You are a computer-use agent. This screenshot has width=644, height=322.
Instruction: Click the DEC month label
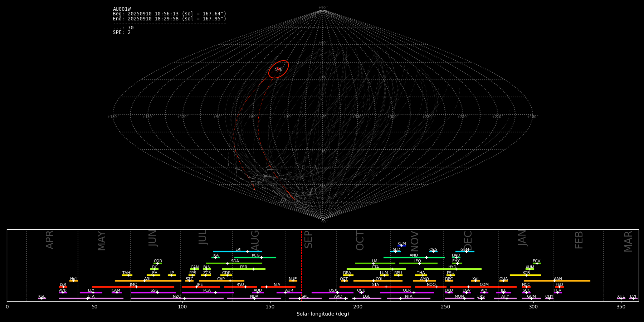click(x=468, y=240)
